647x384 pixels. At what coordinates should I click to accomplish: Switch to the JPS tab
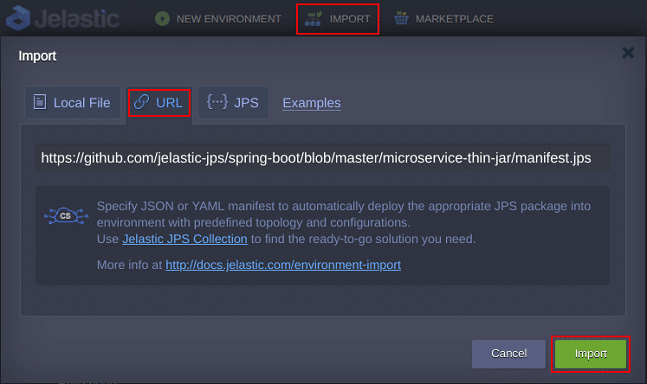pyautogui.click(x=233, y=102)
